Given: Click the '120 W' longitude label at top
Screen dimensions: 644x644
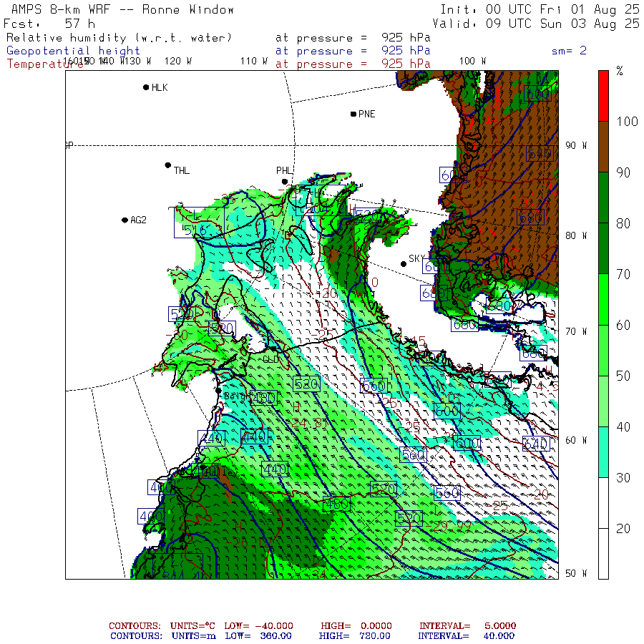Looking at the screenshot, I should pos(178,62).
